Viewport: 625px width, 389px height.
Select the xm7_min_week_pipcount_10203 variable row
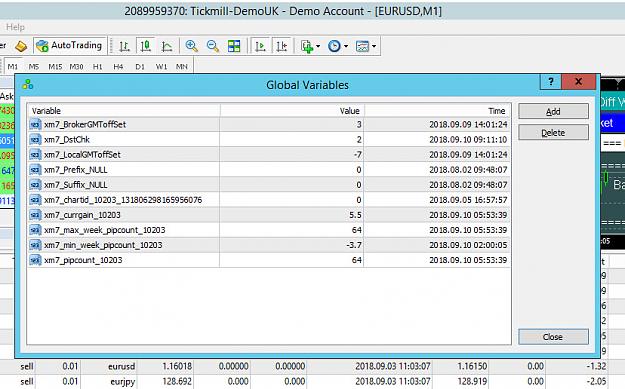pos(269,245)
